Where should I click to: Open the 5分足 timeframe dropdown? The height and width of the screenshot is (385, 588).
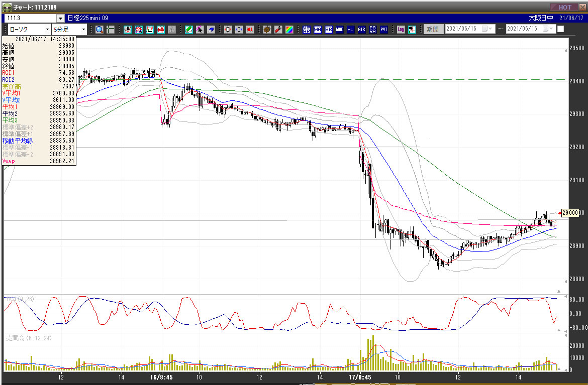pos(83,29)
